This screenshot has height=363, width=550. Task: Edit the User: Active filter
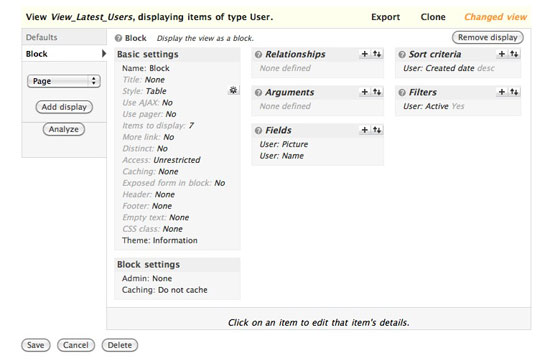pos(434,106)
